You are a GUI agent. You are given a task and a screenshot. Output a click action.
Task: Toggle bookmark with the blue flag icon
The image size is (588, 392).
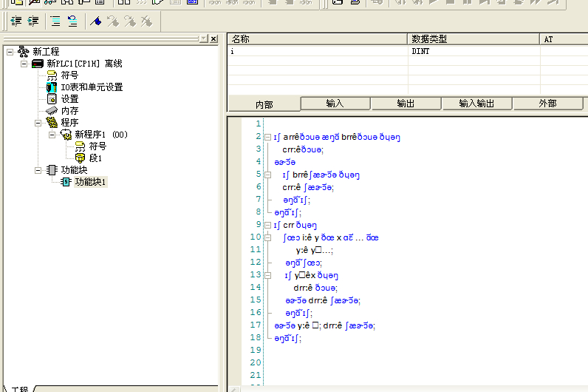[96, 21]
